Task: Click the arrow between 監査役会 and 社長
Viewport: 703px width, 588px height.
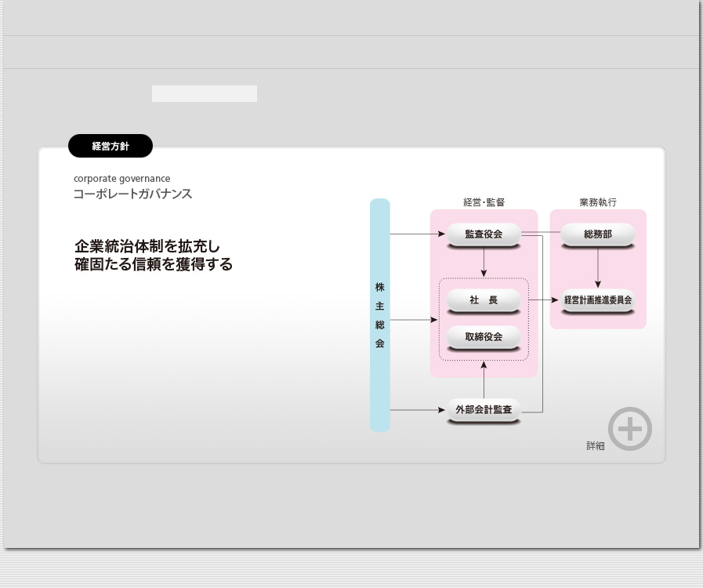Action: [484, 262]
